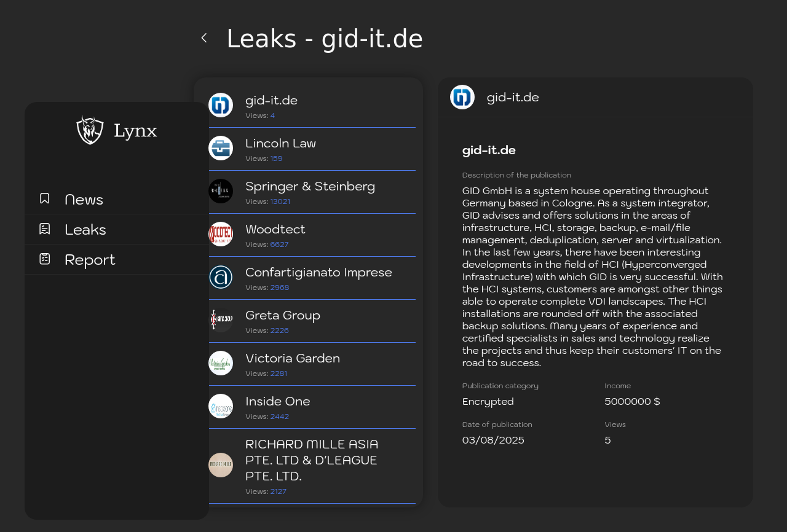Image resolution: width=787 pixels, height=532 pixels.
Task: Click the view count 2127
Action: click(279, 491)
